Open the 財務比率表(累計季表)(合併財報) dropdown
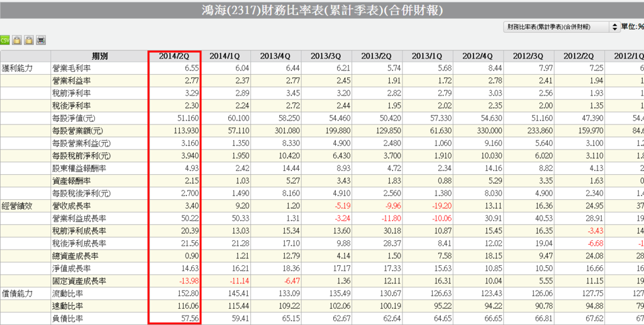Viewport: 644px width, 325px height. [x=561, y=27]
